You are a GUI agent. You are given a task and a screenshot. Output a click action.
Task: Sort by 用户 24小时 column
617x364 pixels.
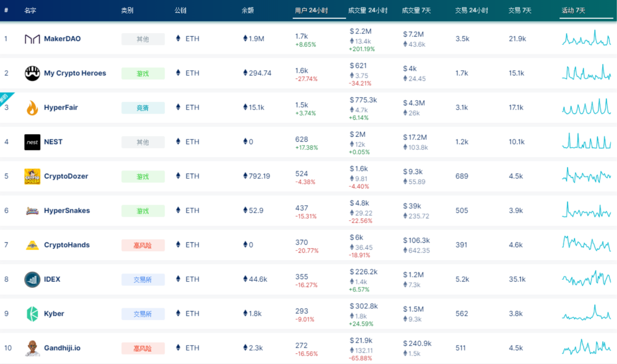(x=312, y=10)
